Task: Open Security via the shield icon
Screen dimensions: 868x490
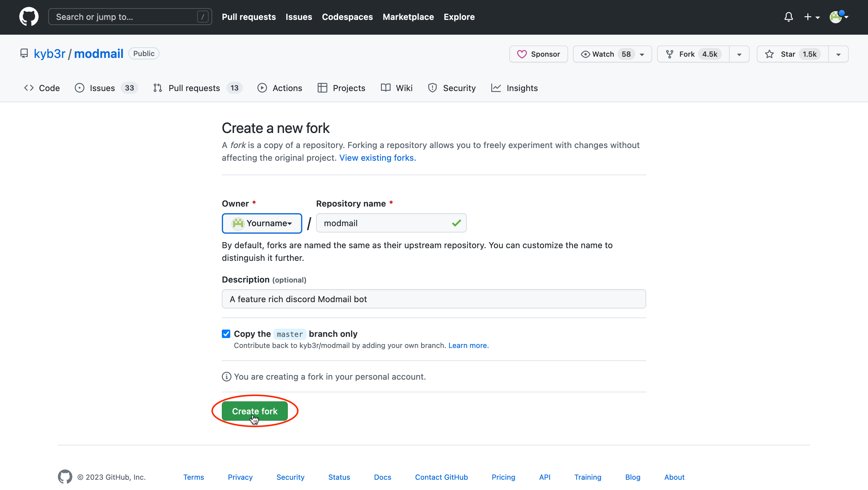Action: coord(451,88)
